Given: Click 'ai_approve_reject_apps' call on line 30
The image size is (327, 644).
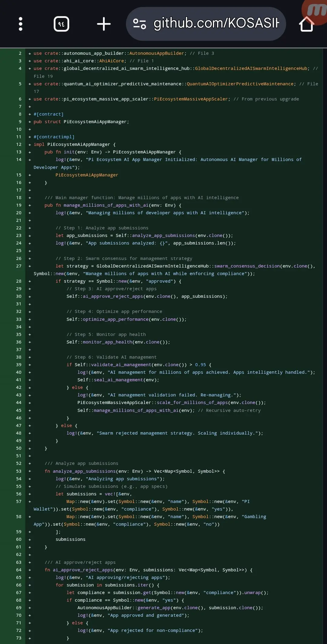Looking at the screenshot, I should click(x=113, y=296).
